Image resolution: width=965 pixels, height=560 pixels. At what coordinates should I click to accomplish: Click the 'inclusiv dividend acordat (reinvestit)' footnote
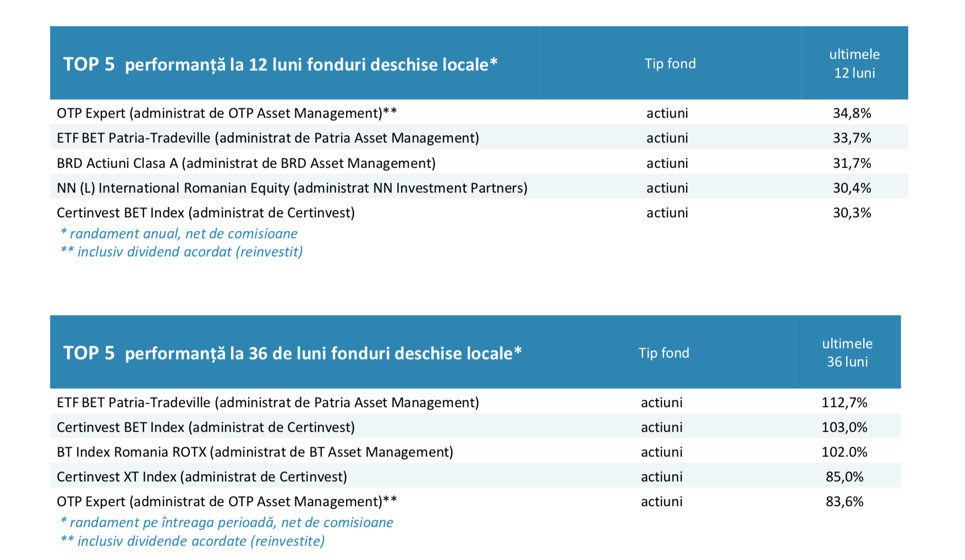tap(182, 252)
